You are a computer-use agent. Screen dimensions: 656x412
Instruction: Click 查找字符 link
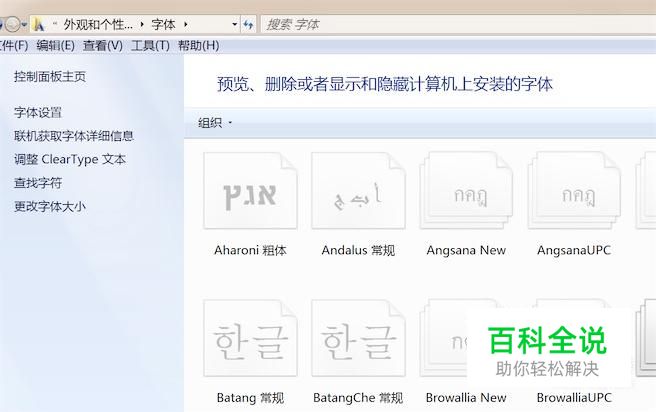click(x=38, y=183)
